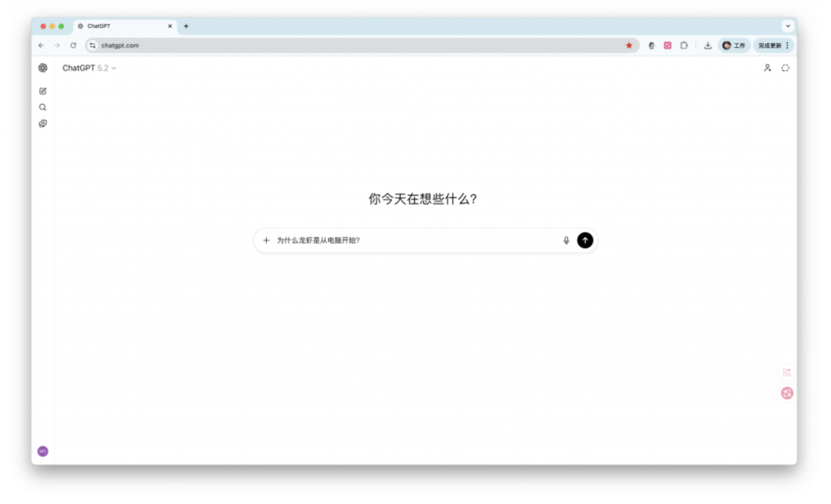The width and height of the screenshot is (831, 504).
Task: Start a new chat with compose icon
Action: 43,91
